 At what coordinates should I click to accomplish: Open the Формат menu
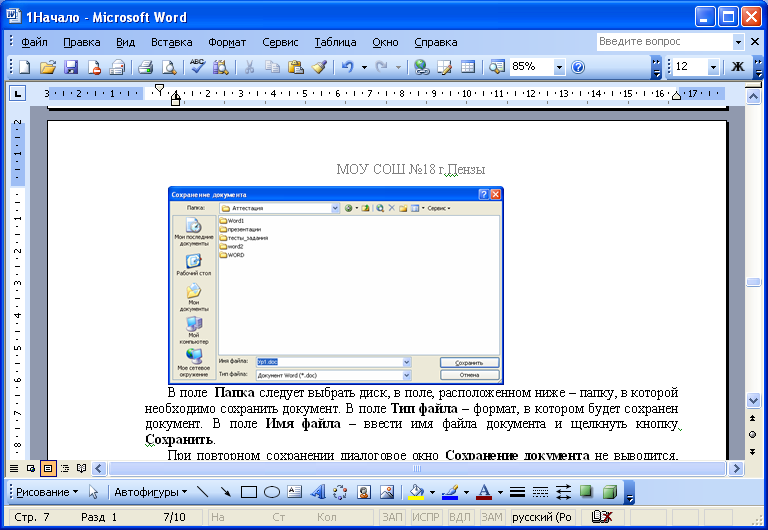[x=227, y=42]
